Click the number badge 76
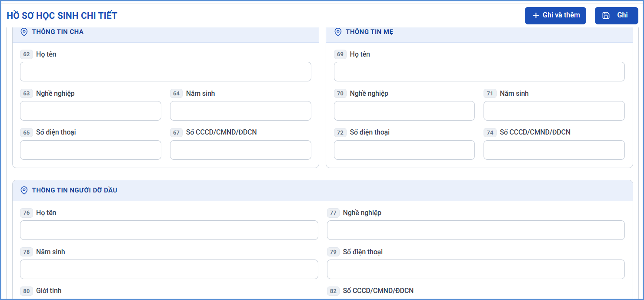The height and width of the screenshot is (300, 644). pos(27,213)
